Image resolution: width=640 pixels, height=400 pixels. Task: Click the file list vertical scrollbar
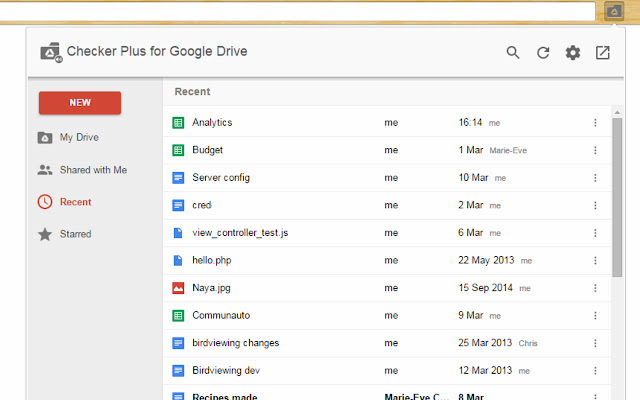pyautogui.click(x=617, y=200)
